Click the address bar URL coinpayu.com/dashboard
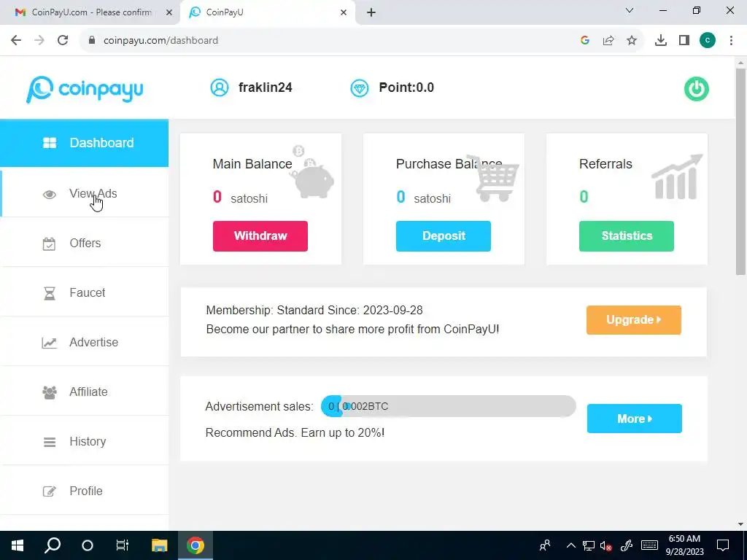This screenshot has height=560, width=747. (161, 41)
